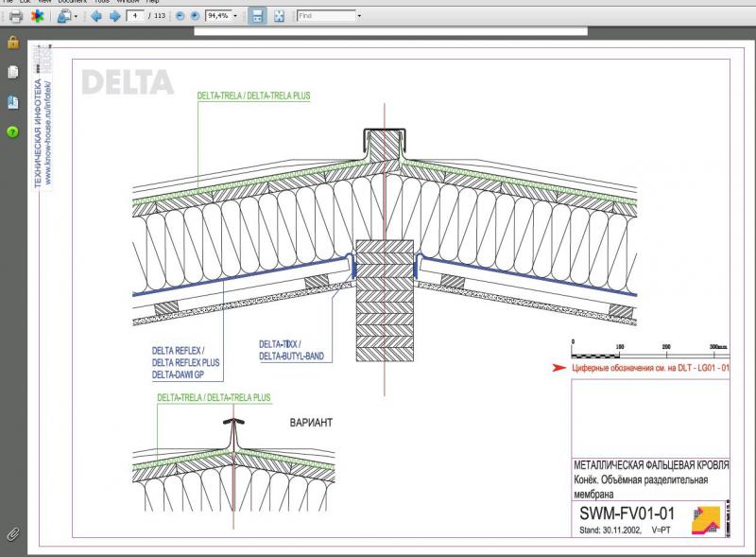
Task: Expand the 94,4% zoom level dropdown
Action: 235,16
